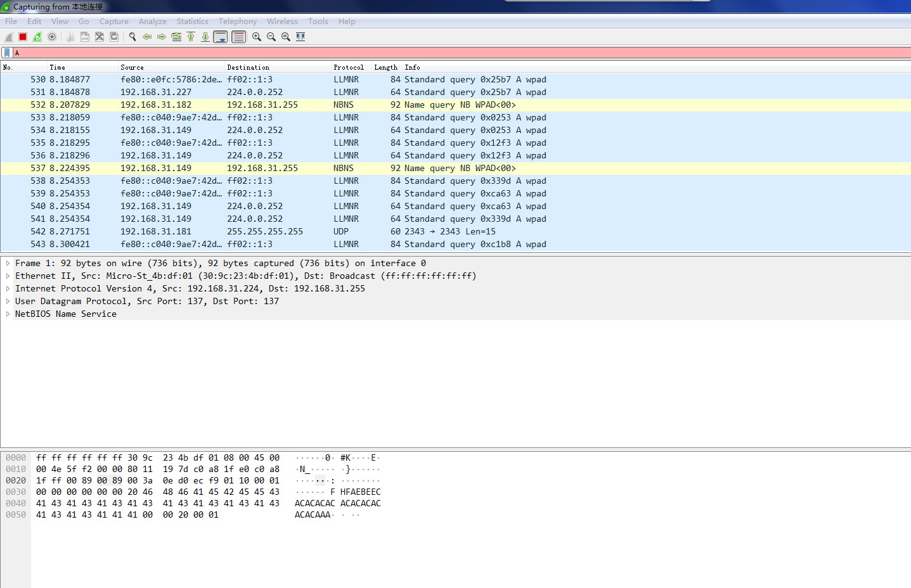Viewport: 911px width, 588px height.
Task: Open the View menu
Action: point(60,21)
